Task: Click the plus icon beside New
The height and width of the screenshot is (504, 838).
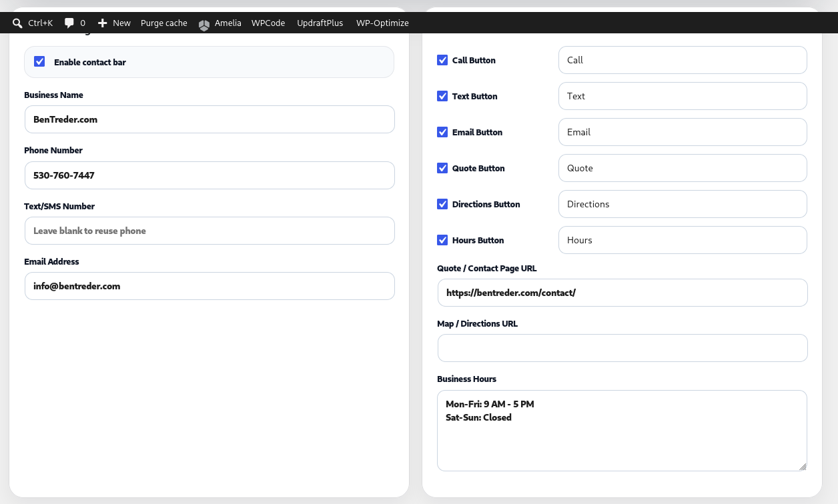Action: coord(102,23)
